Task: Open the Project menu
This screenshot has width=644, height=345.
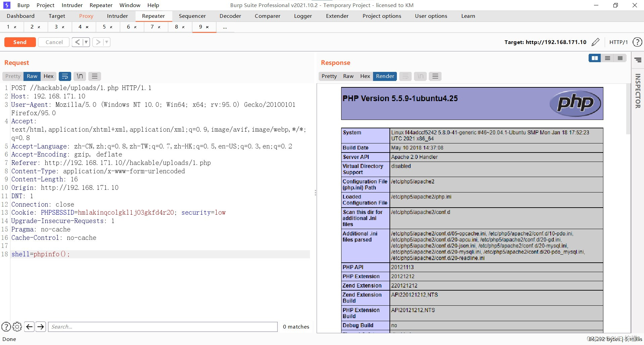Action: pos(45,5)
